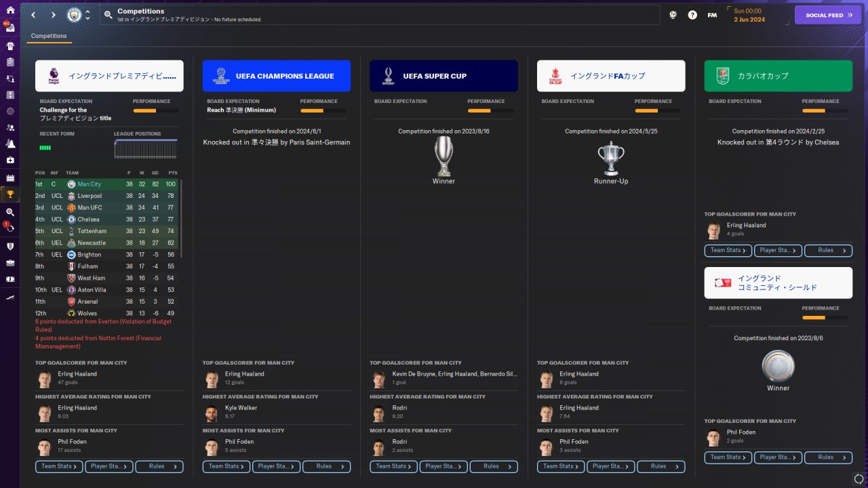Open the help question mark icon
The height and width of the screenshot is (488, 868).
coord(692,15)
